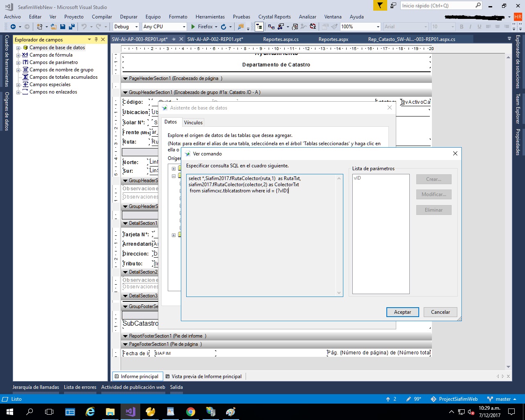Image resolution: width=525 pixels, height=420 pixels.
Task: Select the vID parameter in list
Action: (x=357, y=178)
